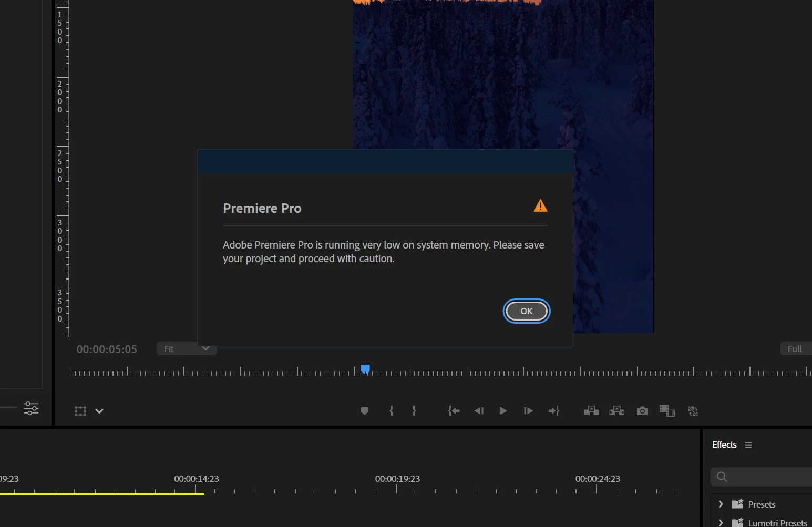The height and width of the screenshot is (527, 812).
Task: Expand the Lumetri Presets folder
Action: coord(721,522)
